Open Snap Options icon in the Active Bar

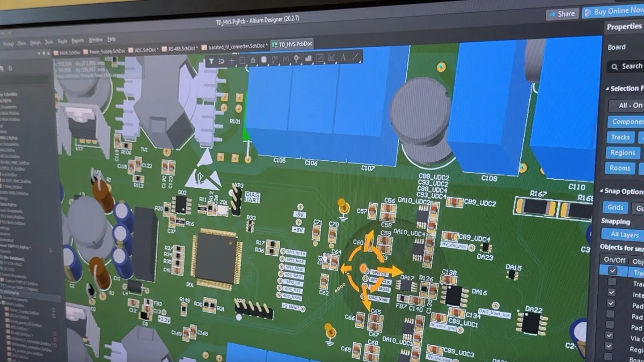(222, 61)
